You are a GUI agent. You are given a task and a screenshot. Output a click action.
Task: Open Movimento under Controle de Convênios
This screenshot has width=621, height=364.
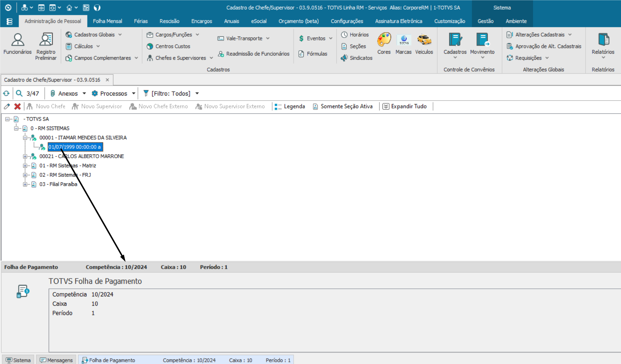pos(482,46)
